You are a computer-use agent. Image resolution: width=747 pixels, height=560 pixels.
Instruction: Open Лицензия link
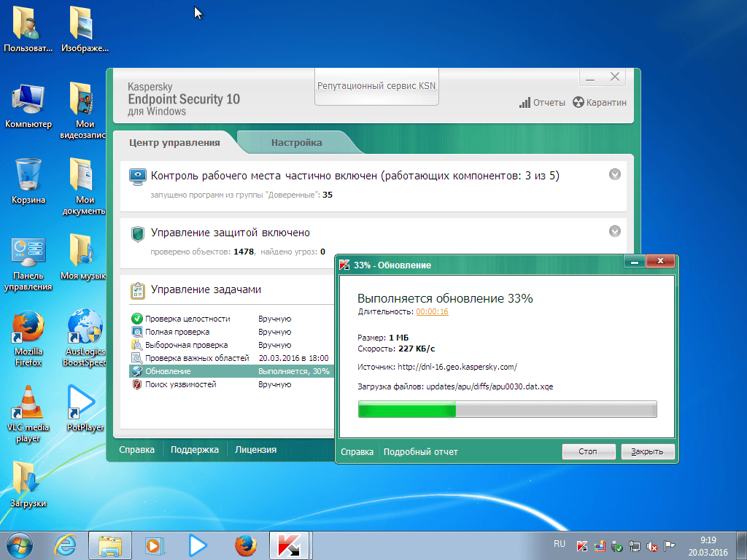[255, 449]
